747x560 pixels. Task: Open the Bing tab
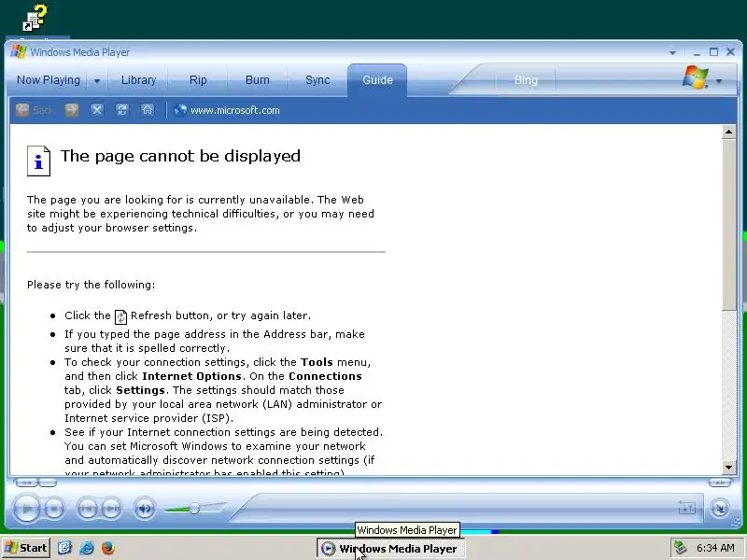(x=526, y=80)
